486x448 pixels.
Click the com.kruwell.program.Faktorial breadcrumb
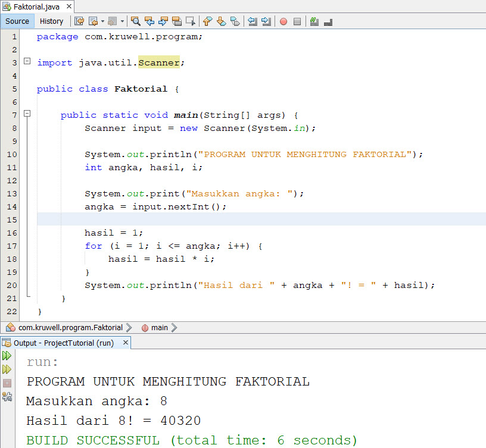[x=70, y=327]
